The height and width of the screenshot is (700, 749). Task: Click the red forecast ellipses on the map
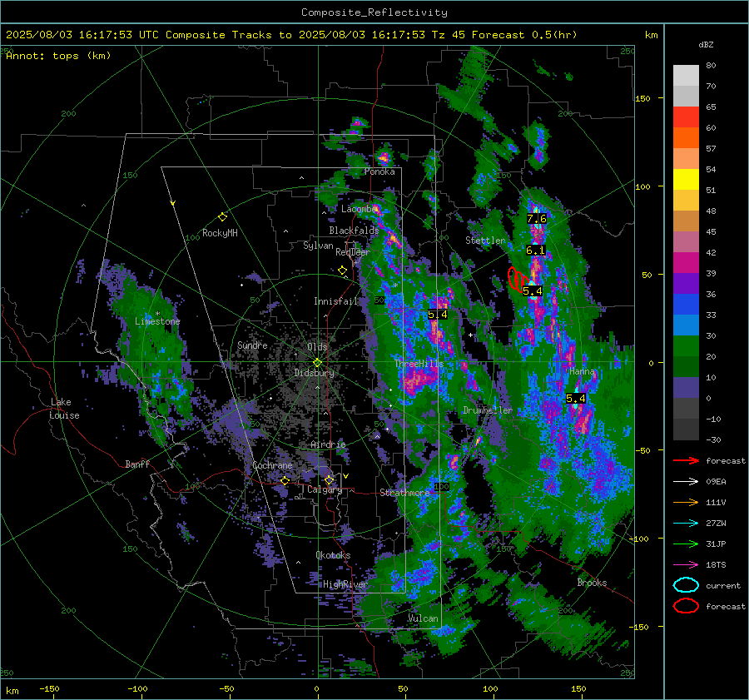(x=518, y=280)
